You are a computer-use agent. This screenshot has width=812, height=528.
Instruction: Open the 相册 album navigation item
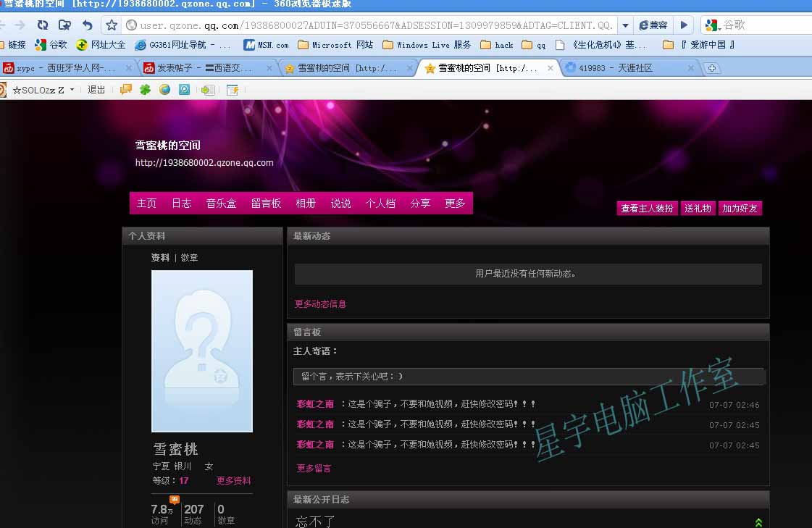click(306, 204)
